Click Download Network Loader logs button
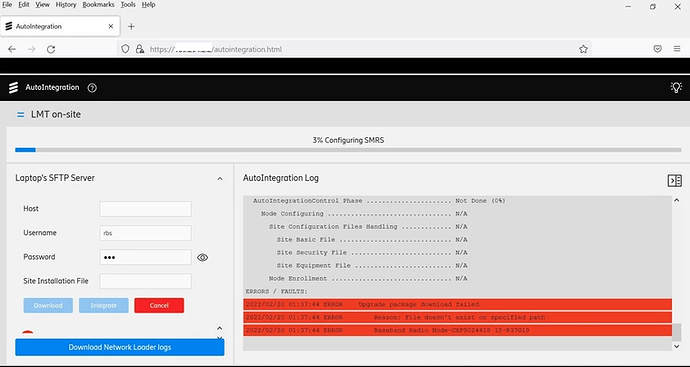The height and width of the screenshot is (367, 690). pos(120,347)
